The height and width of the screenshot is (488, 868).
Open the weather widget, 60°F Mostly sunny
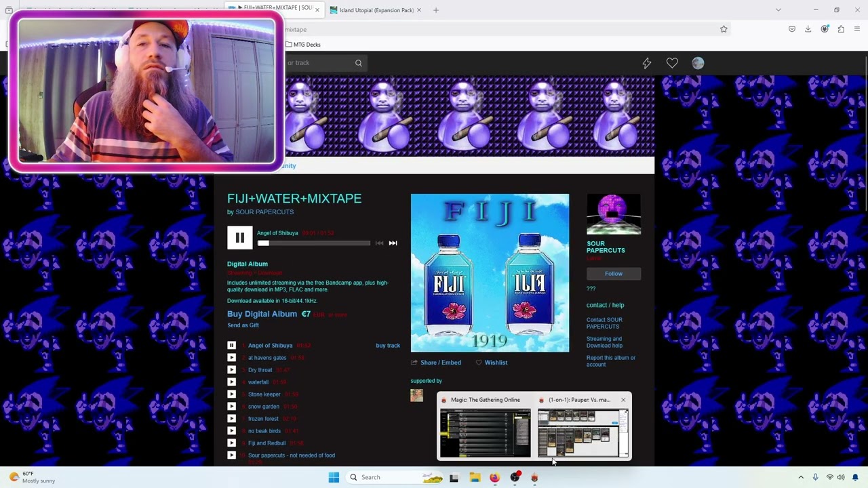point(31,477)
